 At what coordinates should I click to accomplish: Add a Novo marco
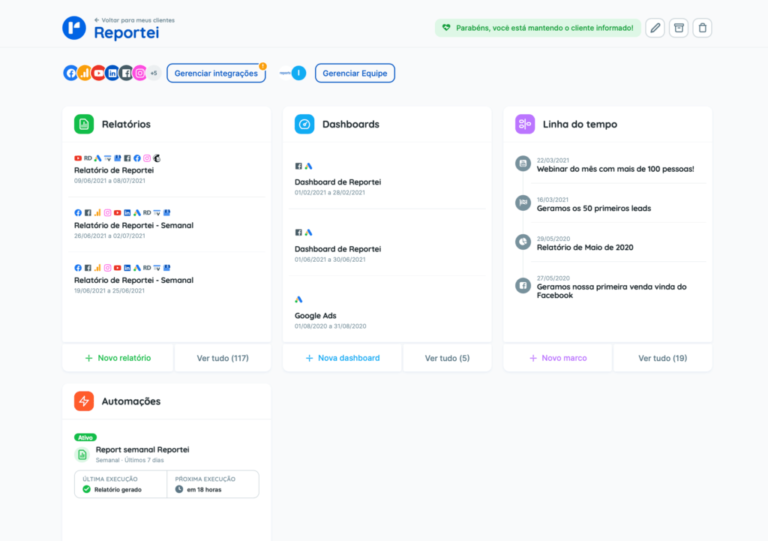click(x=558, y=358)
